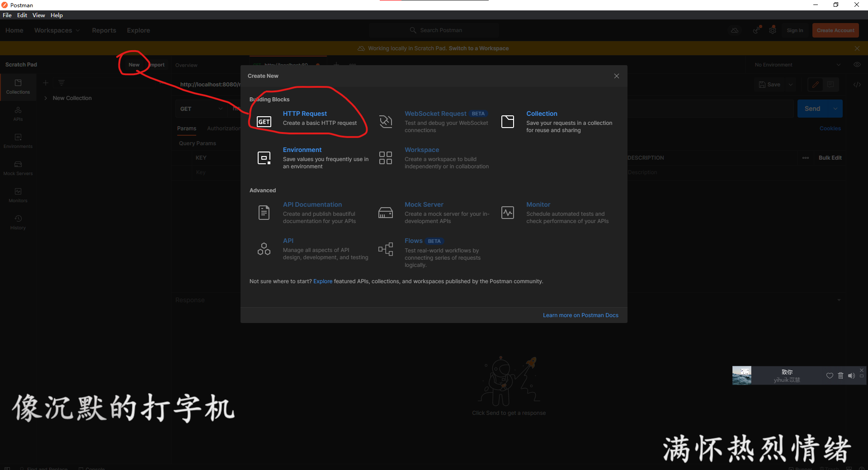
Task: Toggle the environment quick look eye icon
Action: pyautogui.click(x=857, y=65)
